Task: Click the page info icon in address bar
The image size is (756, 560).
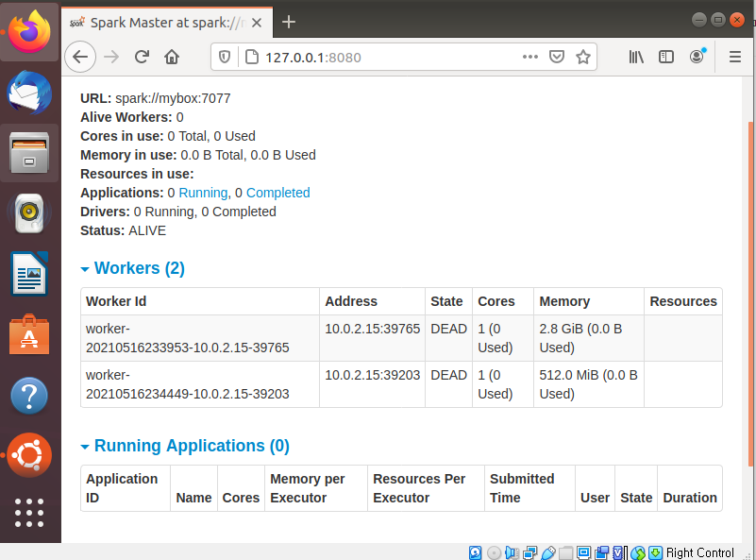Action: (252, 57)
